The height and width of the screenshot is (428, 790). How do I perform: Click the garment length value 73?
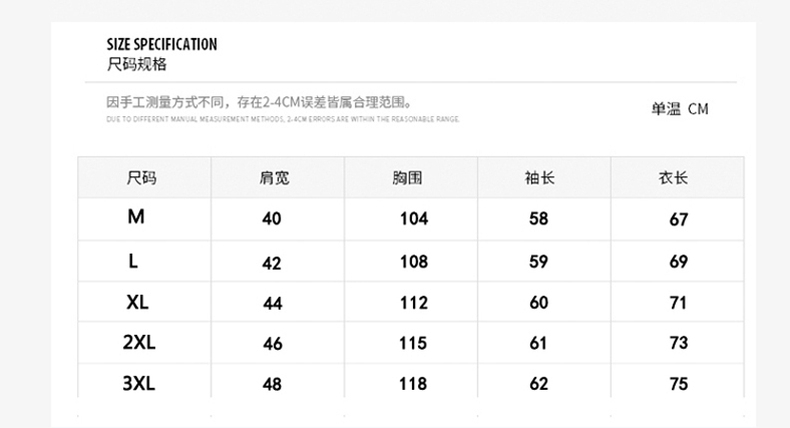click(x=679, y=344)
